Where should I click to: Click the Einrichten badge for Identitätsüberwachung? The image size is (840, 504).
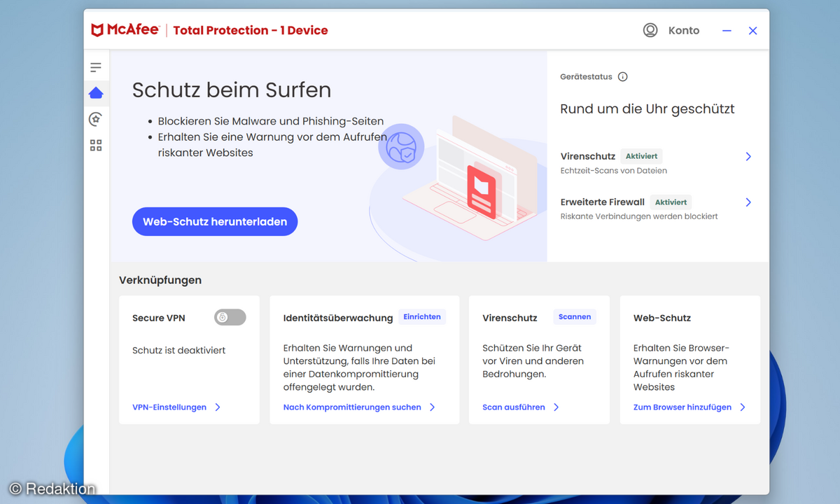pos(422,317)
